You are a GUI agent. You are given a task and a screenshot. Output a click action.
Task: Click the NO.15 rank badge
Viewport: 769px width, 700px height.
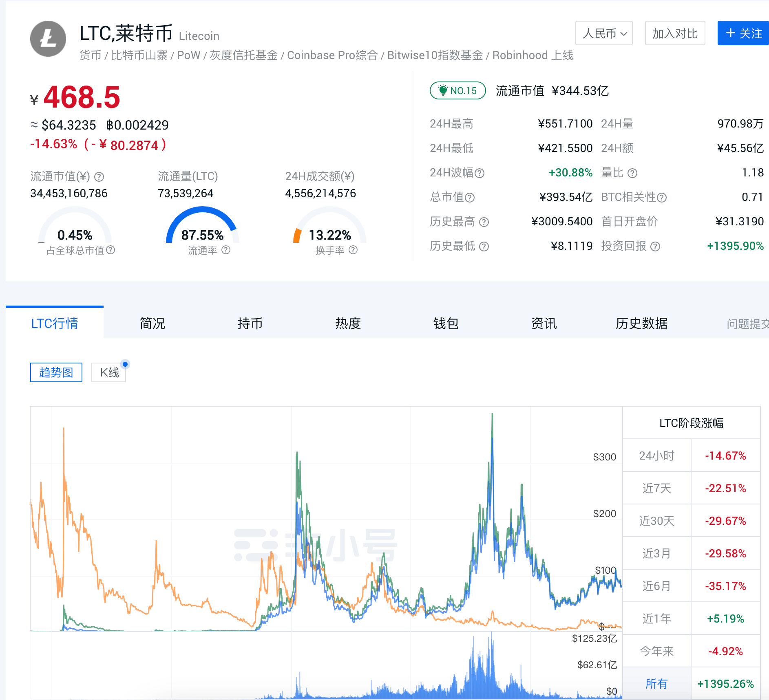tap(457, 90)
